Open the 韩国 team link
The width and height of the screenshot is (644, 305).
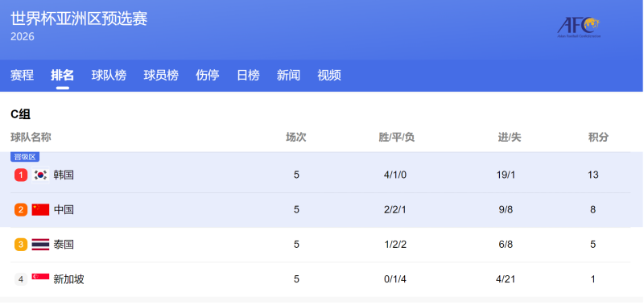[x=64, y=175]
